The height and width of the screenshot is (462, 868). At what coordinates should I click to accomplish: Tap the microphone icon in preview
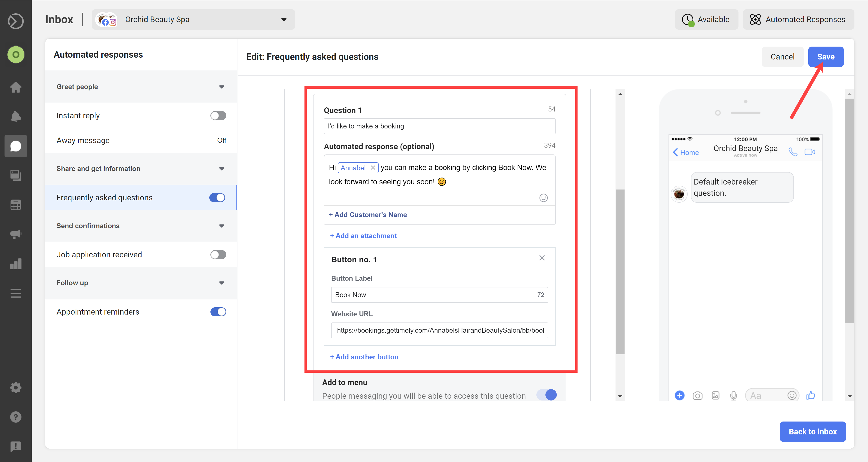coord(733,396)
